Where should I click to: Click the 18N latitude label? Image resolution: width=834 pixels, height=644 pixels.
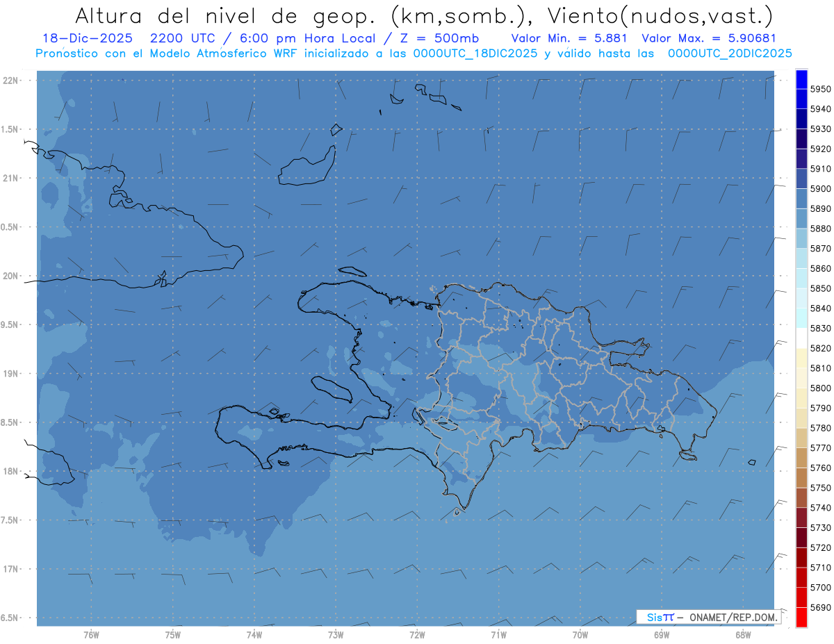(x=11, y=471)
